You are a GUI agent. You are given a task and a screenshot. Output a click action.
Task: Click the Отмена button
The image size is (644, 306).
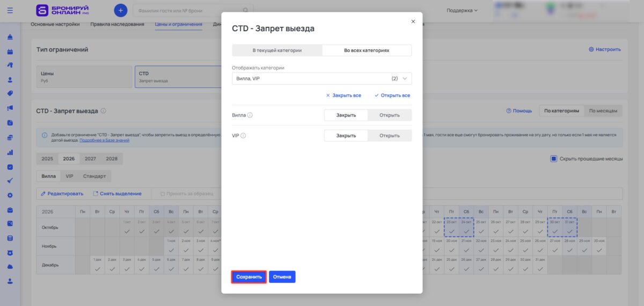pyautogui.click(x=282, y=277)
